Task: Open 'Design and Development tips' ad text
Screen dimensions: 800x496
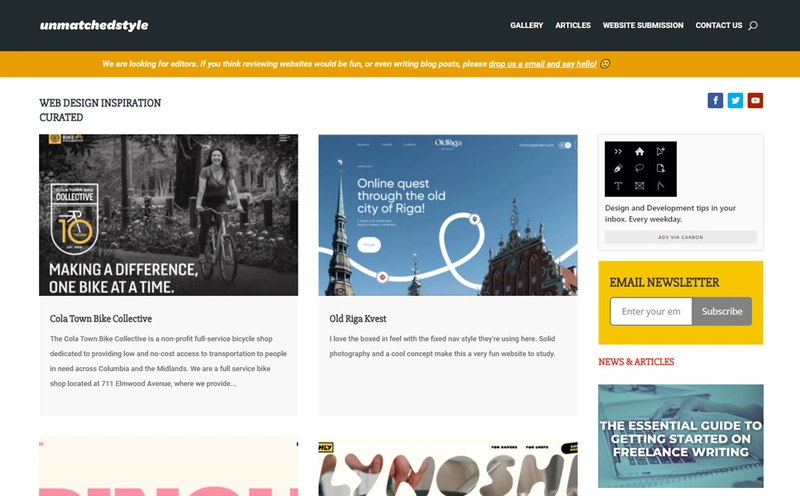Action: coord(670,213)
